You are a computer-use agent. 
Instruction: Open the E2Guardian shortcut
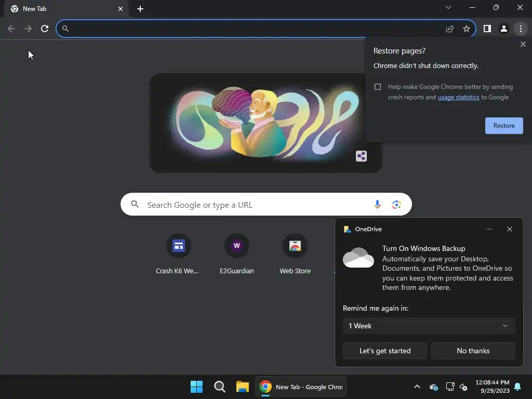point(237,254)
